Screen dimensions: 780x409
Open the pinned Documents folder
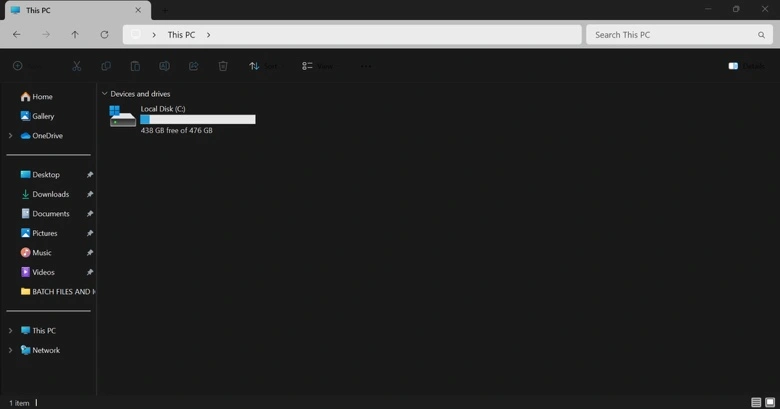[45, 213]
